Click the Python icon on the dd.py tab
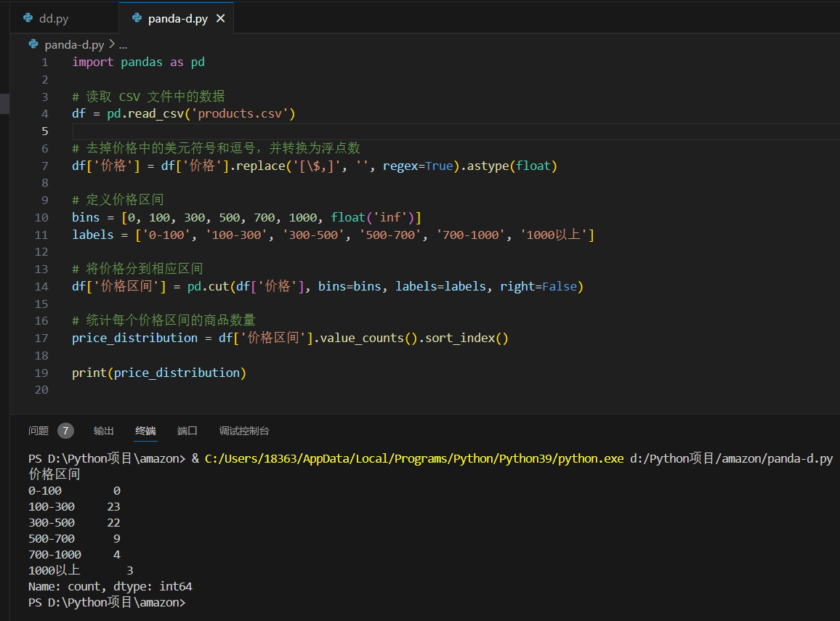 point(28,18)
